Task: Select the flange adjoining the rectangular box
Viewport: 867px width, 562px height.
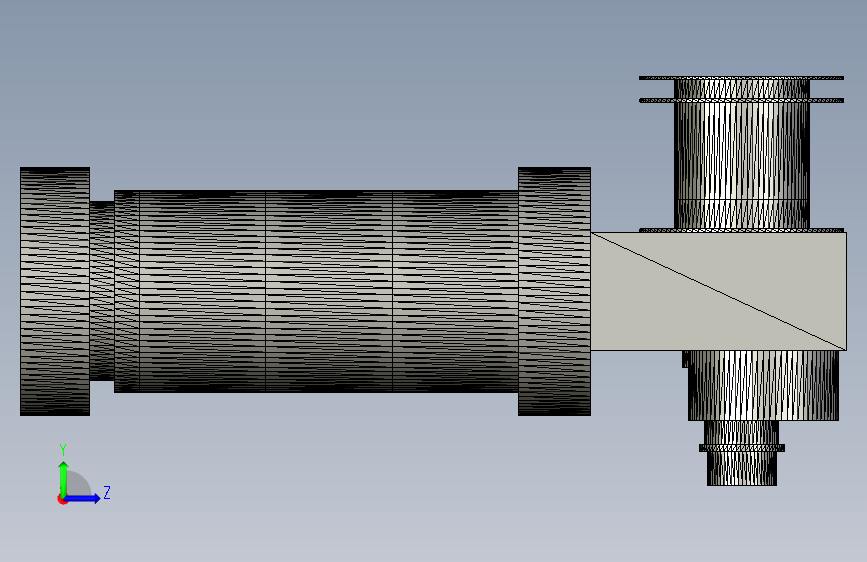Action: [x=554, y=292]
